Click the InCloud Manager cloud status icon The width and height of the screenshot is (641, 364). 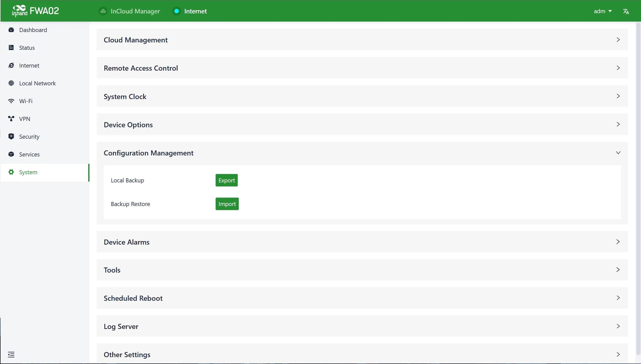[x=103, y=11]
